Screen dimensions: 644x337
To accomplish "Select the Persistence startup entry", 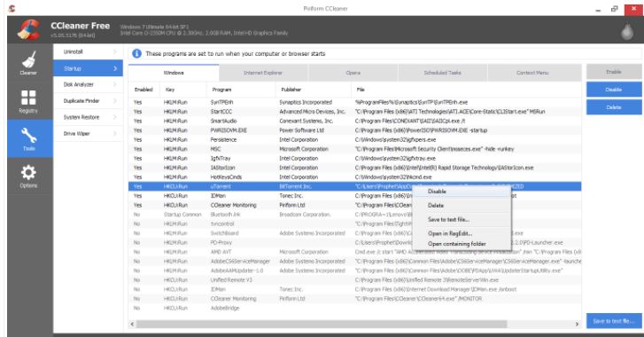I will point(355,140).
